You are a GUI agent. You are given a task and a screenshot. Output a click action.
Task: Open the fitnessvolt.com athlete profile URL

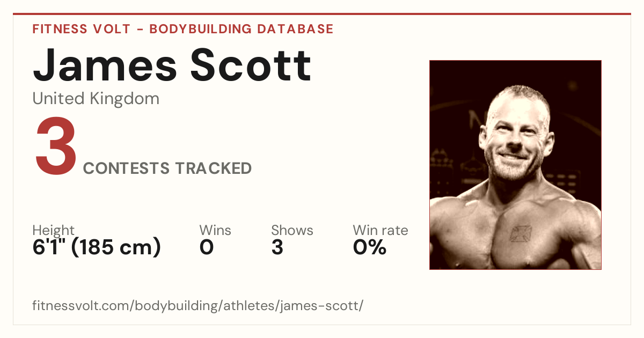click(x=198, y=306)
